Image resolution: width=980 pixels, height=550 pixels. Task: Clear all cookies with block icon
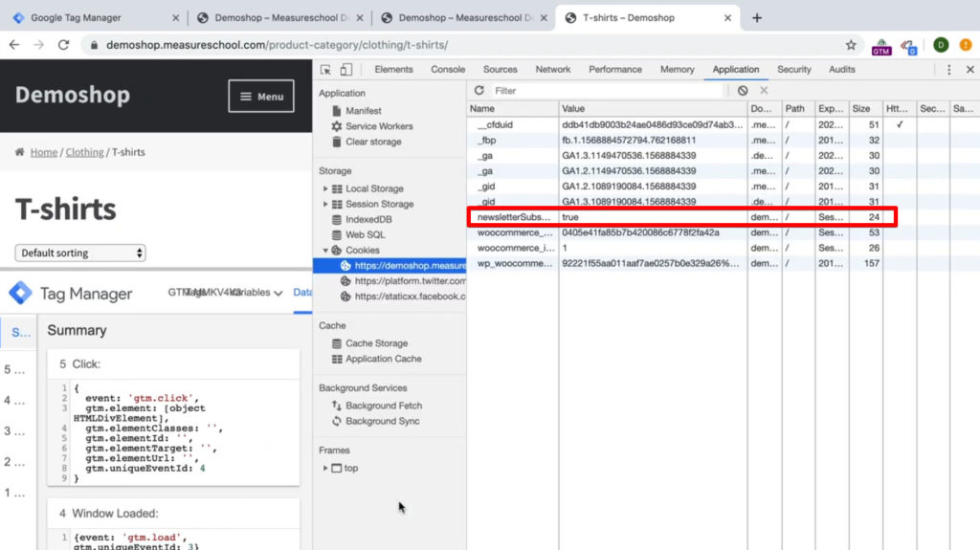pyautogui.click(x=743, y=91)
